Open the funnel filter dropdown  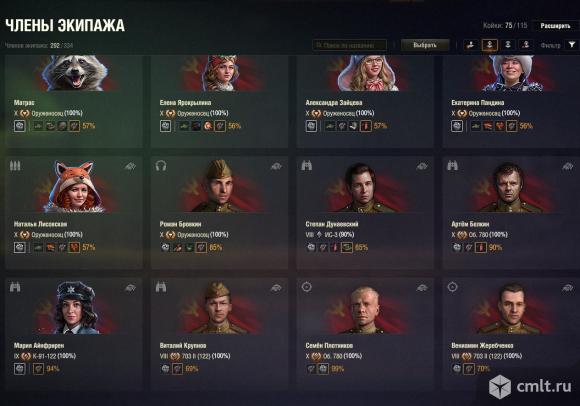pos(572,45)
